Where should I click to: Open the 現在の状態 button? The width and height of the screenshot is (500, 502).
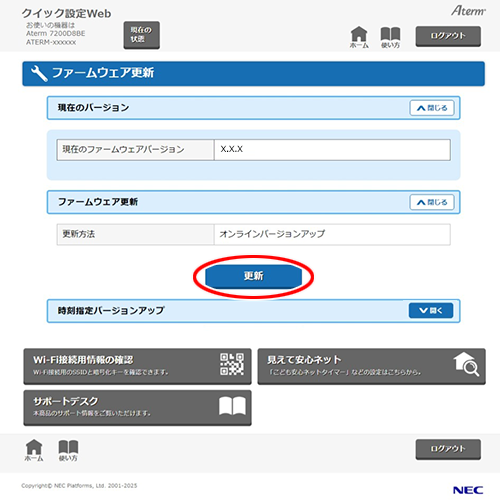tap(141, 35)
